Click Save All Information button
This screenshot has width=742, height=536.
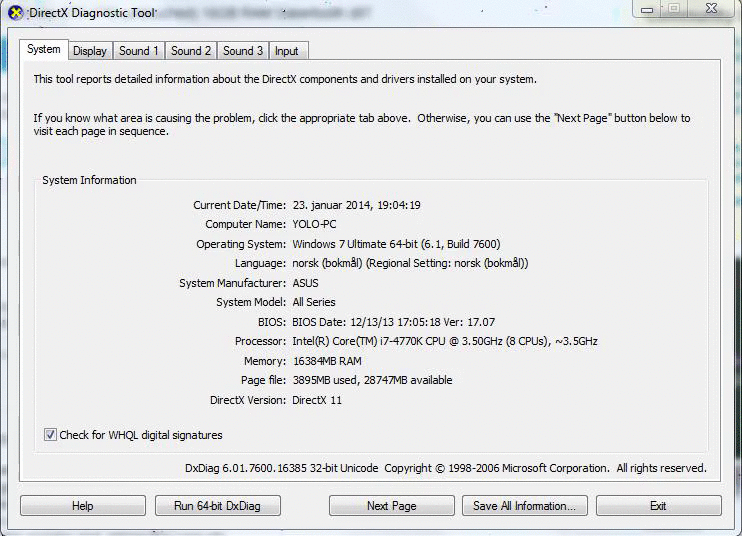[x=525, y=506]
